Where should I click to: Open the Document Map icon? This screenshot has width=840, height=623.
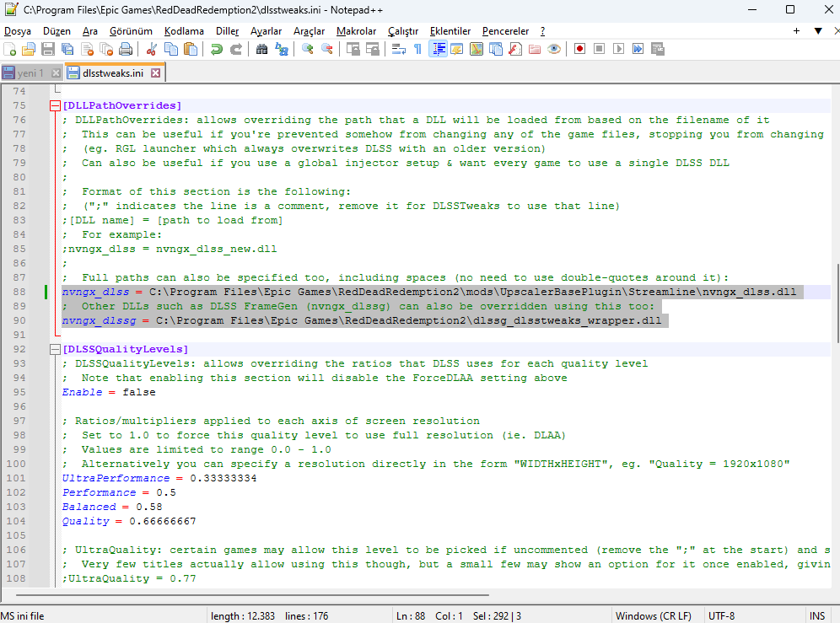477,49
